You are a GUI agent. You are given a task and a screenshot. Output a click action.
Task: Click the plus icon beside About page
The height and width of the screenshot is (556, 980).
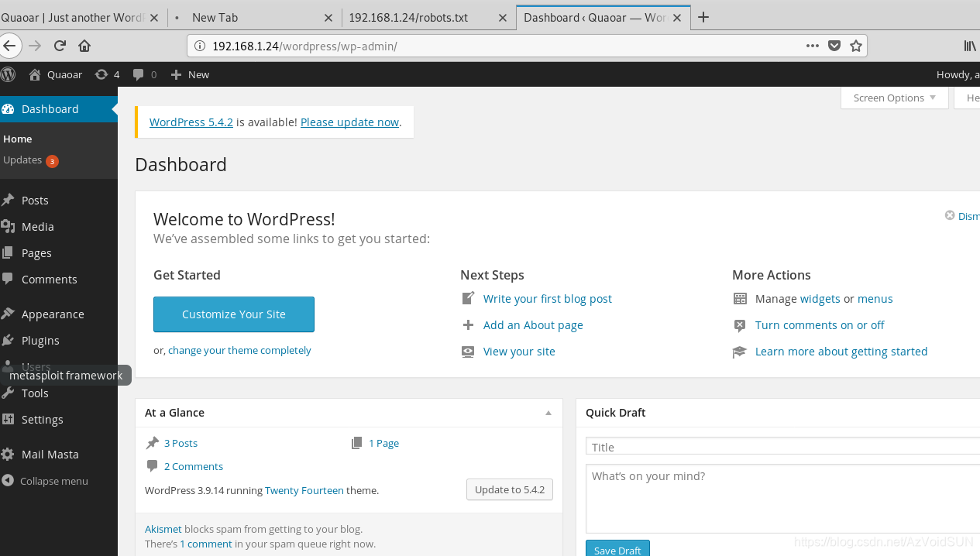468,325
